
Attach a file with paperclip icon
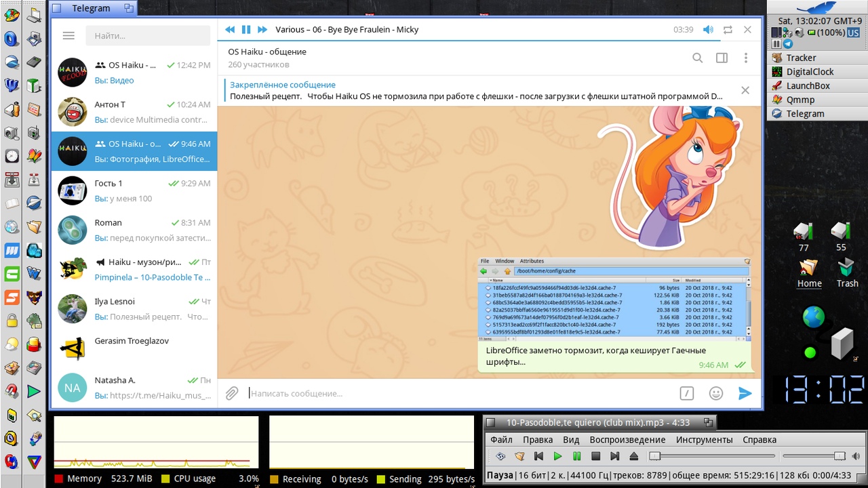point(232,393)
